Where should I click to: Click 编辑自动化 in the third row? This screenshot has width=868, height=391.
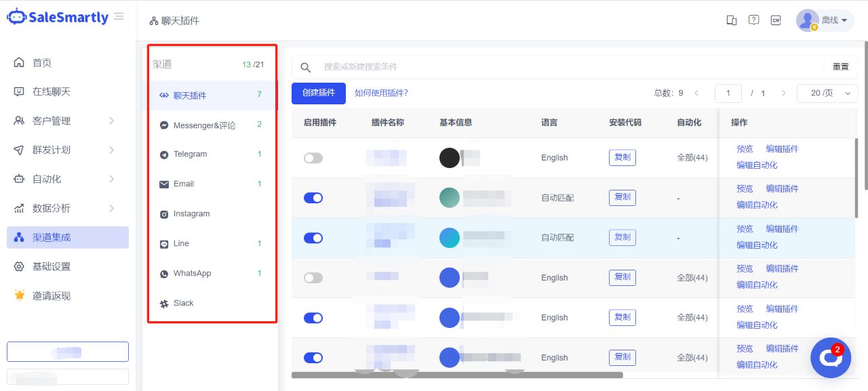(x=757, y=245)
